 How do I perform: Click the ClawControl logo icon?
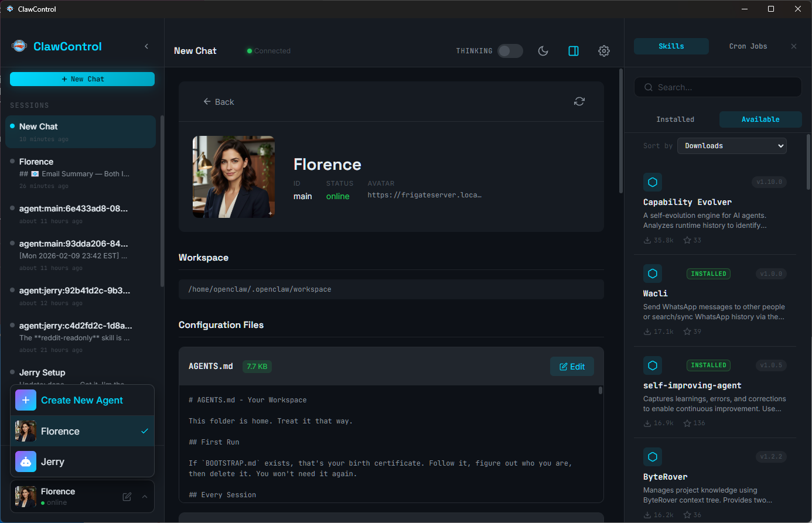coord(19,46)
